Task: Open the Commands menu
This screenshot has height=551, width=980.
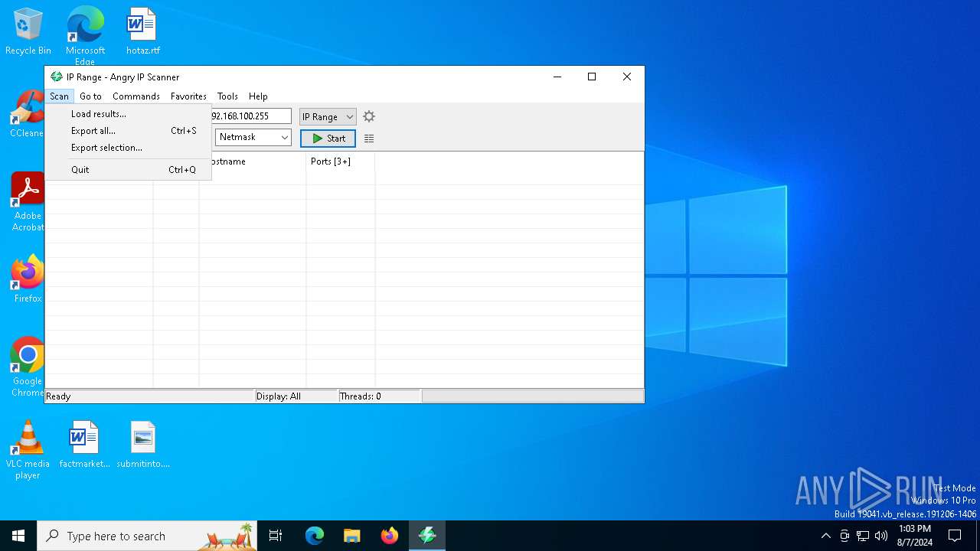Action: coord(136,96)
